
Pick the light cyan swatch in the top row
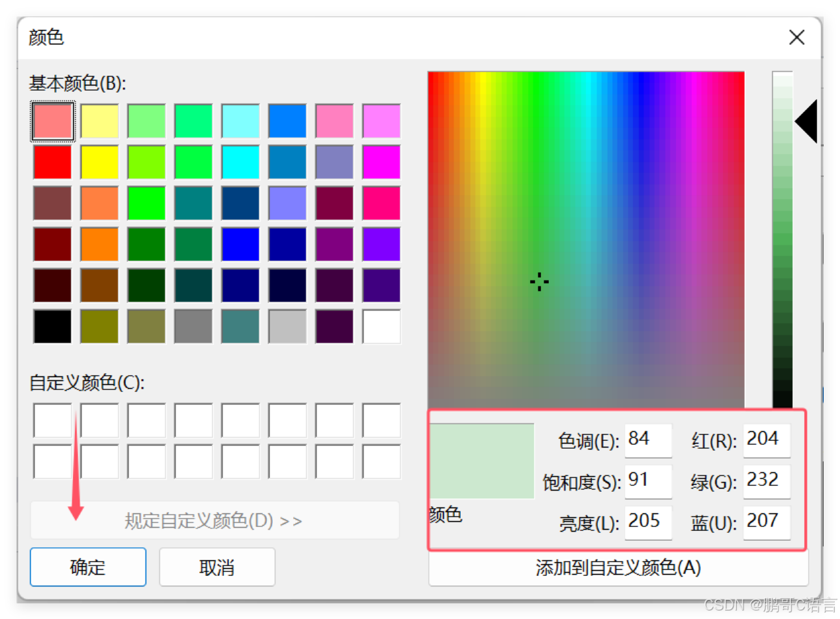click(240, 121)
